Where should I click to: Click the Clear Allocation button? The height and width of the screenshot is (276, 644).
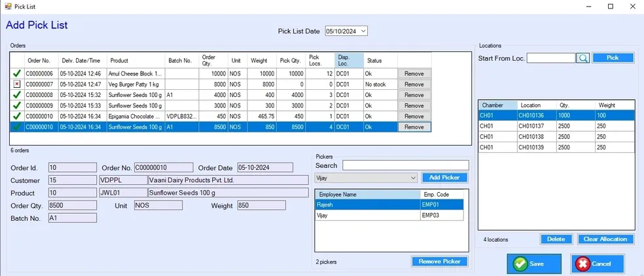tap(606, 239)
